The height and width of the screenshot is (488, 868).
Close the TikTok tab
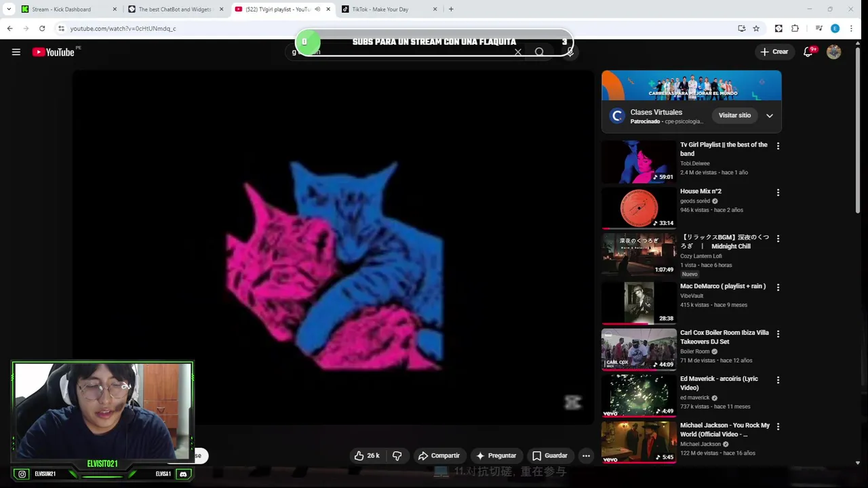(x=434, y=9)
